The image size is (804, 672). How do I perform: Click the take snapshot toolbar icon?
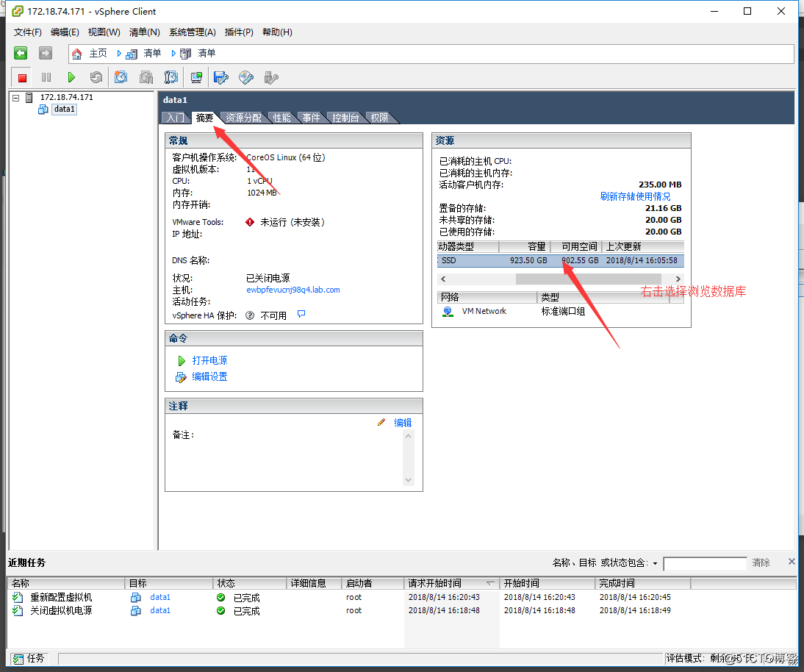point(121,77)
